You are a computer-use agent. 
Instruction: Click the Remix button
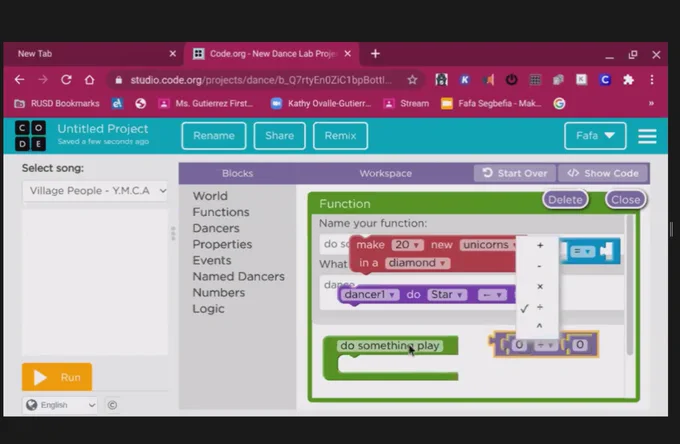340,136
